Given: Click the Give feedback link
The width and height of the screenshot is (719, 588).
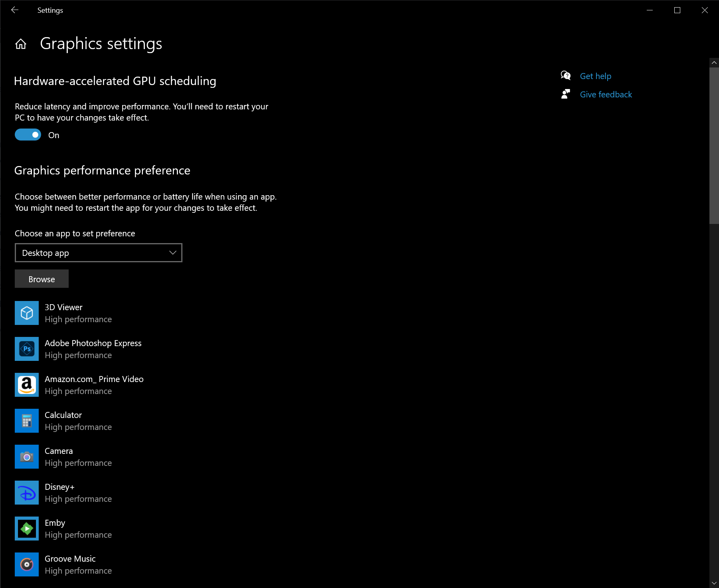Looking at the screenshot, I should tap(606, 95).
